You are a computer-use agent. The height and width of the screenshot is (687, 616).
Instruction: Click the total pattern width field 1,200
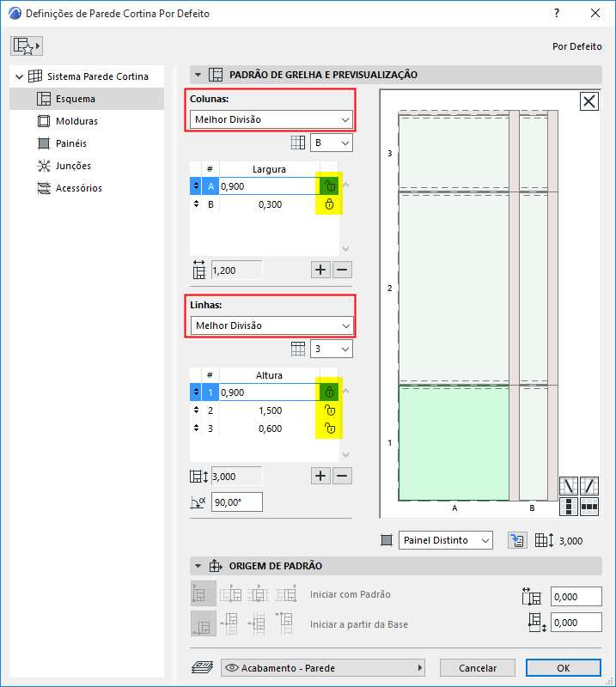coord(237,271)
